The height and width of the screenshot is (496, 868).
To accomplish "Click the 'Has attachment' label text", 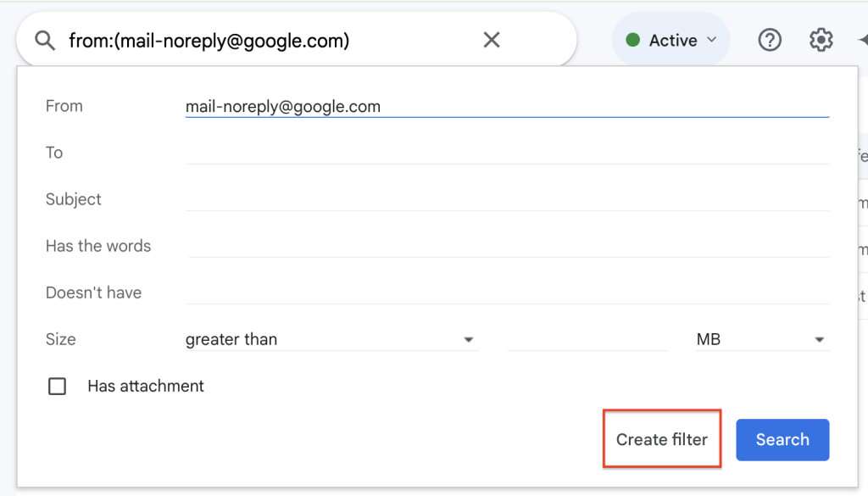I will click(146, 387).
